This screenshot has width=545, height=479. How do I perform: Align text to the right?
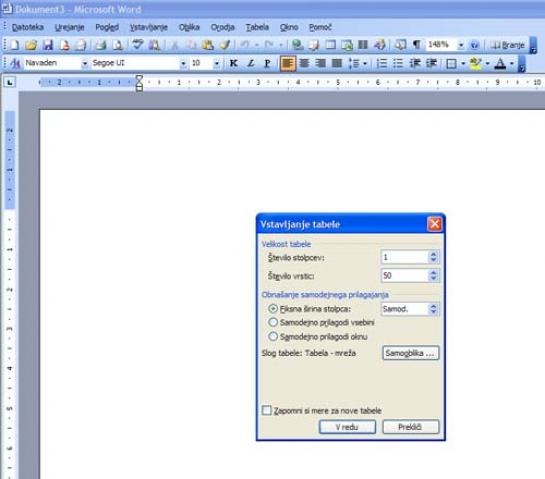[x=320, y=63]
